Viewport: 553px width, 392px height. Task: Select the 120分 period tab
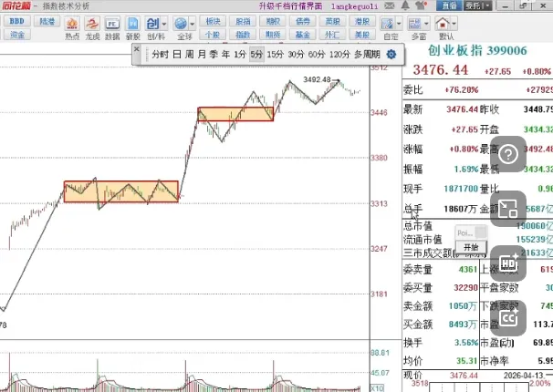[340, 54]
